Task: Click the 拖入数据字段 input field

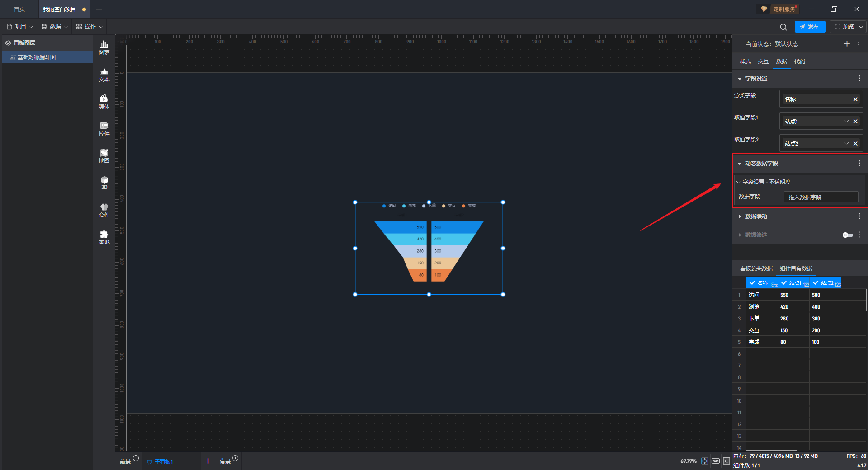Action: pyautogui.click(x=821, y=197)
